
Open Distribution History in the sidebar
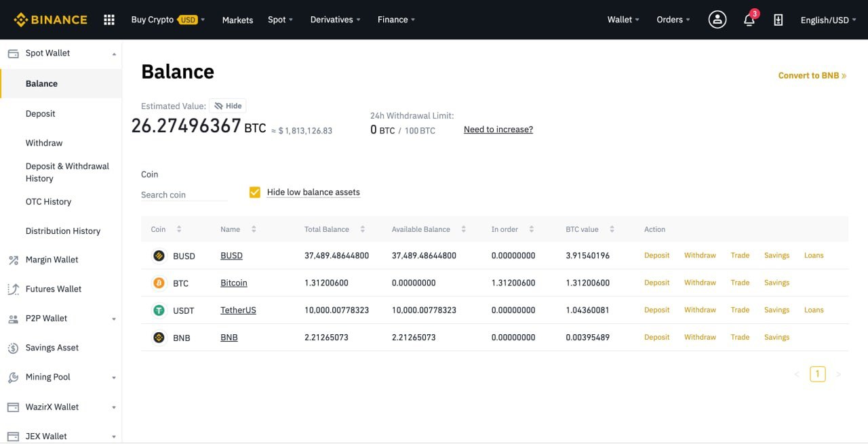(63, 230)
